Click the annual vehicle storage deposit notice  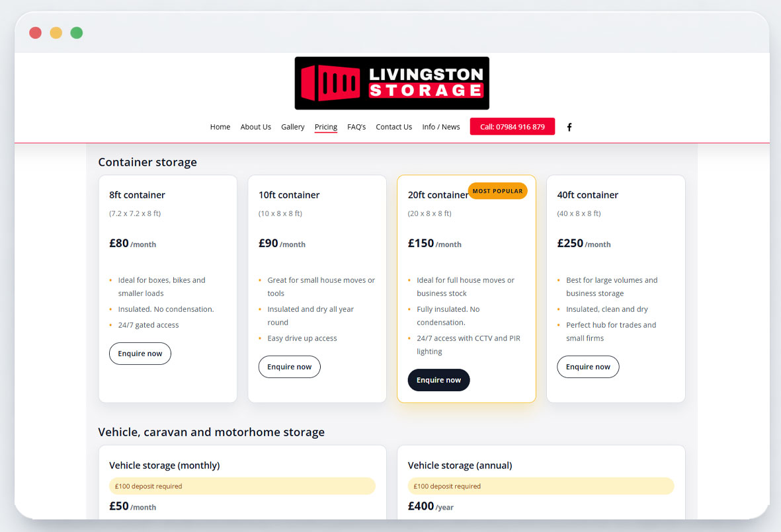pos(541,486)
